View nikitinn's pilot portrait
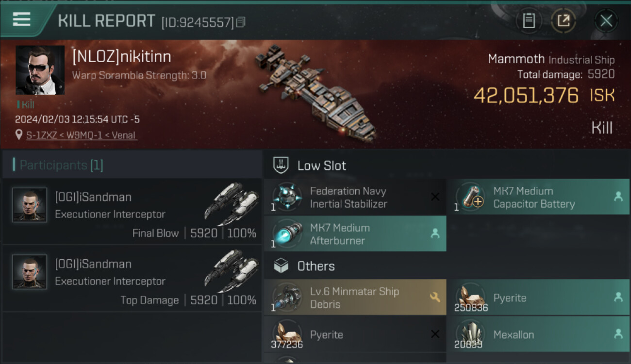 point(40,70)
